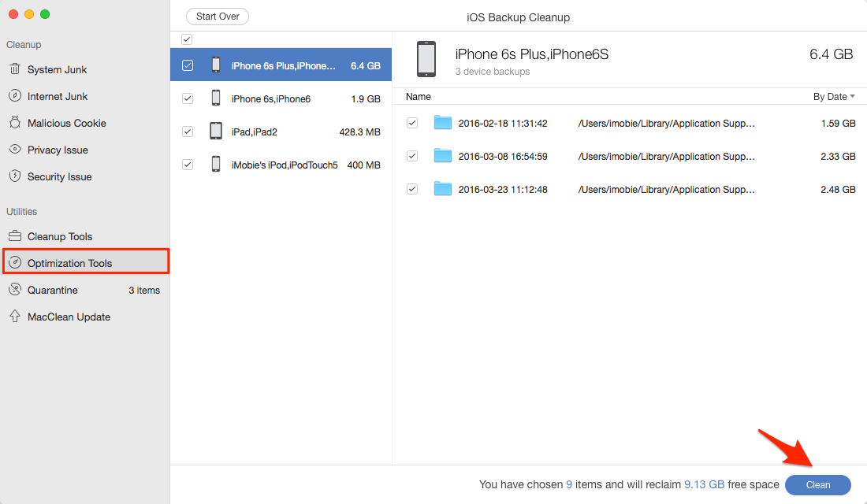Select the iPhone 6s Plus device row name

283,66
